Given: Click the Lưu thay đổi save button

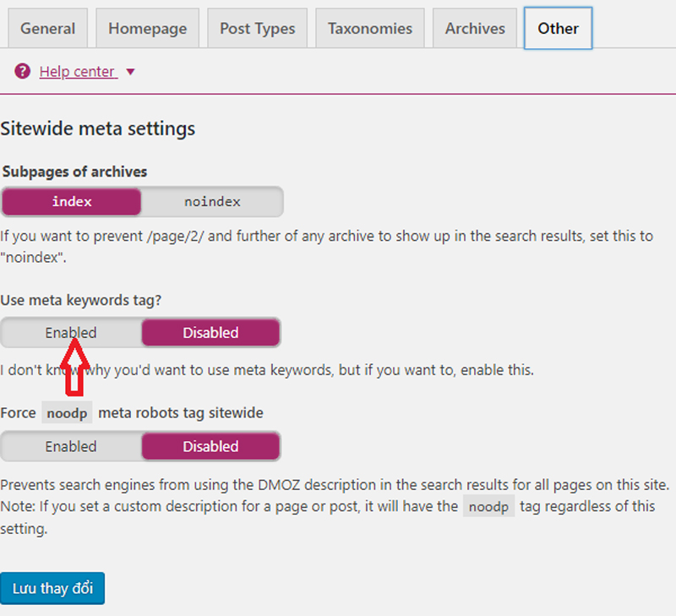Looking at the screenshot, I should pyautogui.click(x=52, y=588).
